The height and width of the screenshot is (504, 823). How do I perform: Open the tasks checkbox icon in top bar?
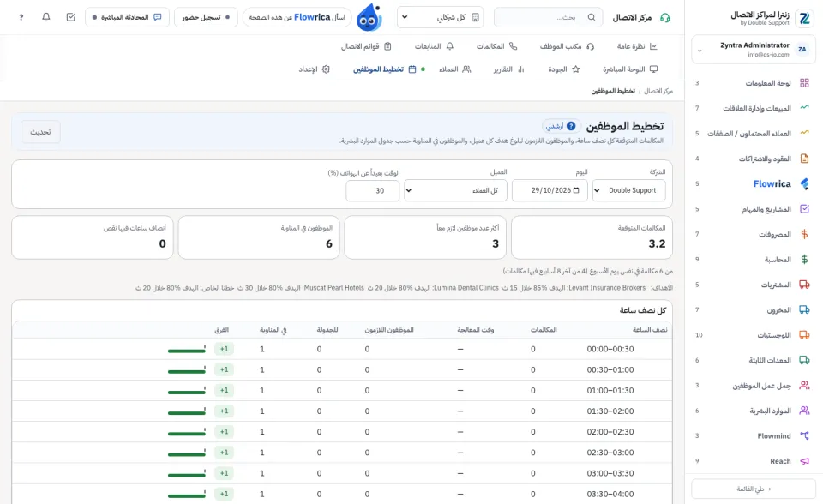[x=71, y=17]
